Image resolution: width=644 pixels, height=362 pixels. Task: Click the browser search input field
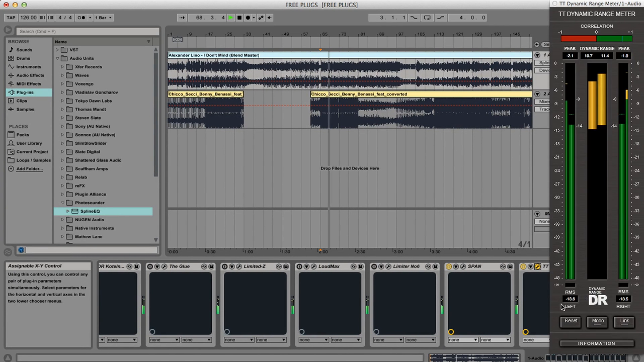click(x=88, y=31)
